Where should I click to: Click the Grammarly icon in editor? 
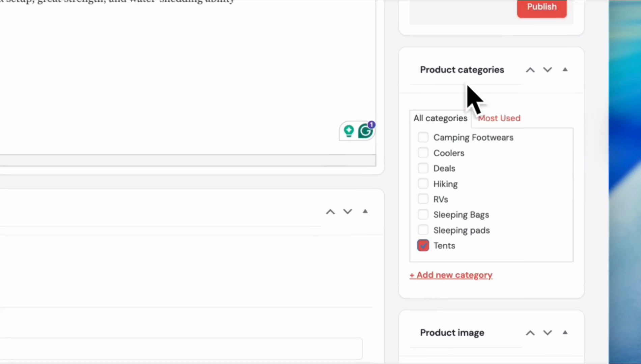click(x=365, y=131)
